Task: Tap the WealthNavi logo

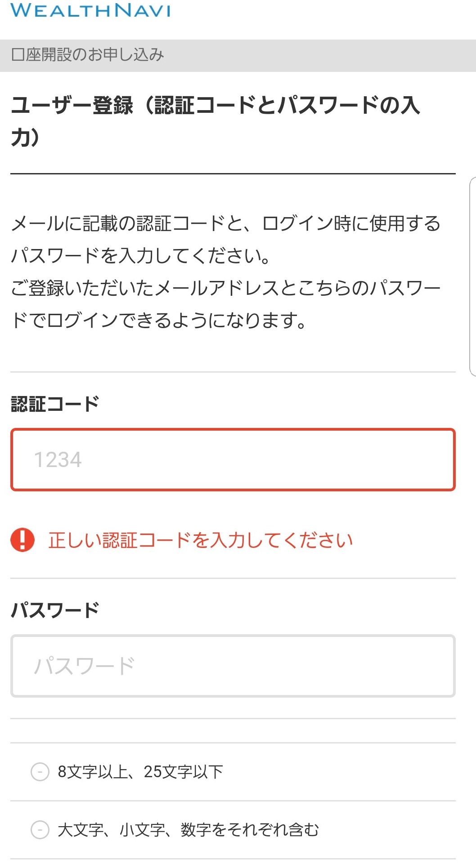Action: click(x=90, y=9)
